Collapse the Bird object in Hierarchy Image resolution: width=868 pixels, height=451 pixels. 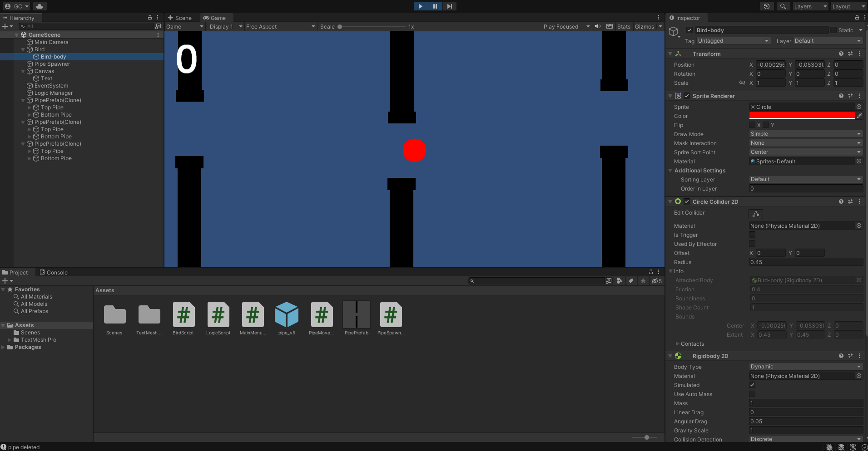pyautogui.click(x=23, y=49)
